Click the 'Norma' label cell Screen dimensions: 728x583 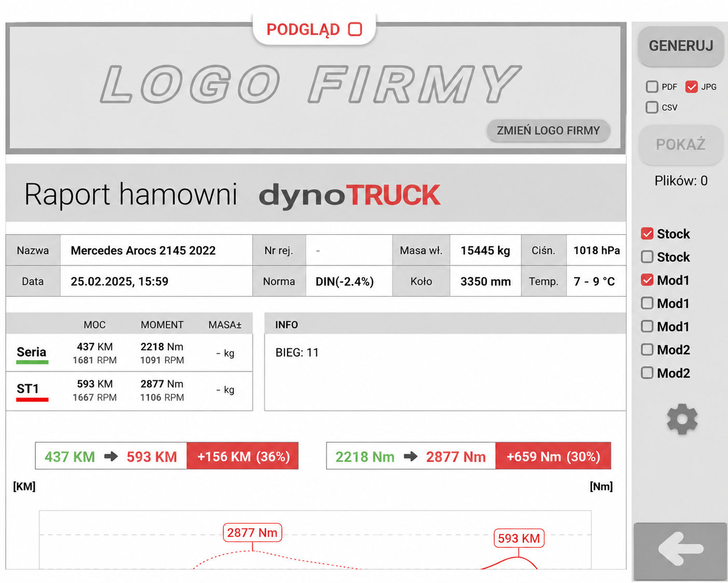coord(279,282)
